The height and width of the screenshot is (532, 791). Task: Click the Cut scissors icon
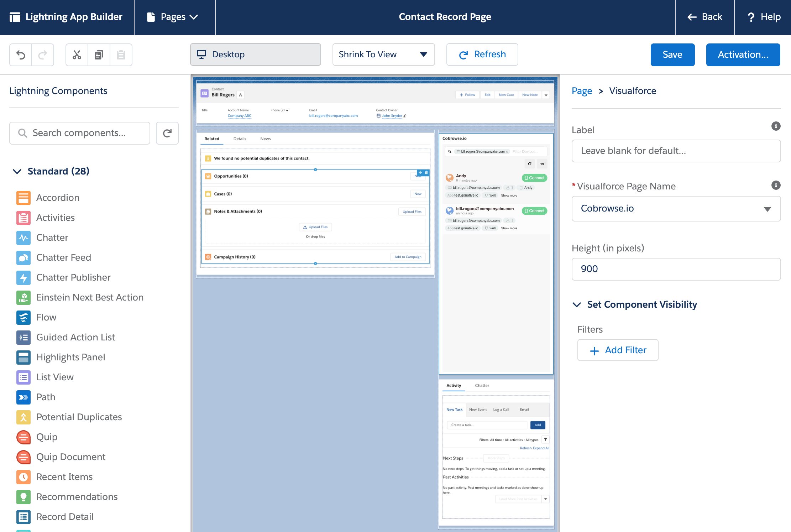(x=77, y=55)
